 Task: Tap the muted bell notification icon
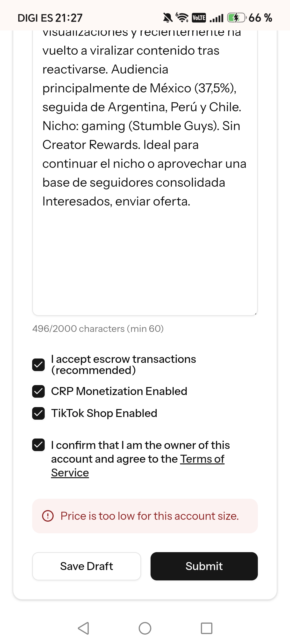(x=168, y=18)
